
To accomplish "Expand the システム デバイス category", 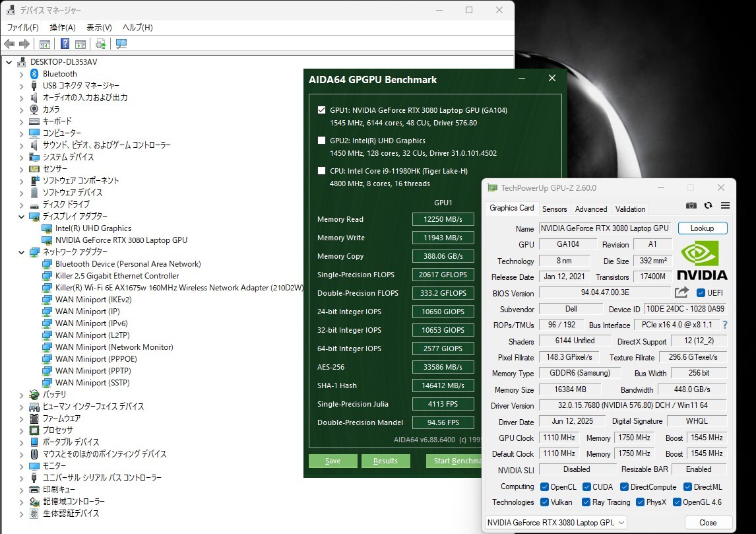I will pyautogui.click(x=21, y=157).
